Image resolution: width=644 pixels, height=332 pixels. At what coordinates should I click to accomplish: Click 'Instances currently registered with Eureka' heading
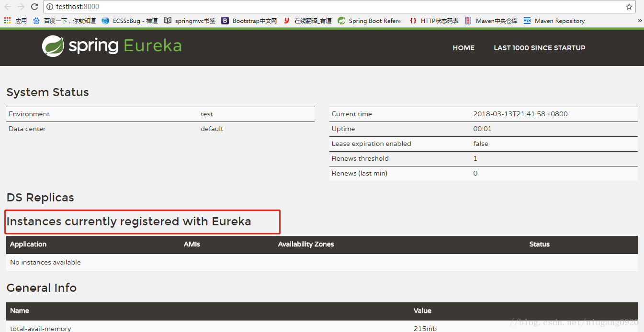coord(129,221)
